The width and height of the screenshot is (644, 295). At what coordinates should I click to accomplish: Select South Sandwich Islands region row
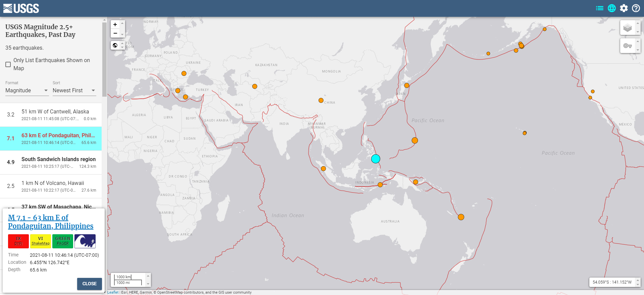tap(51, 162)
